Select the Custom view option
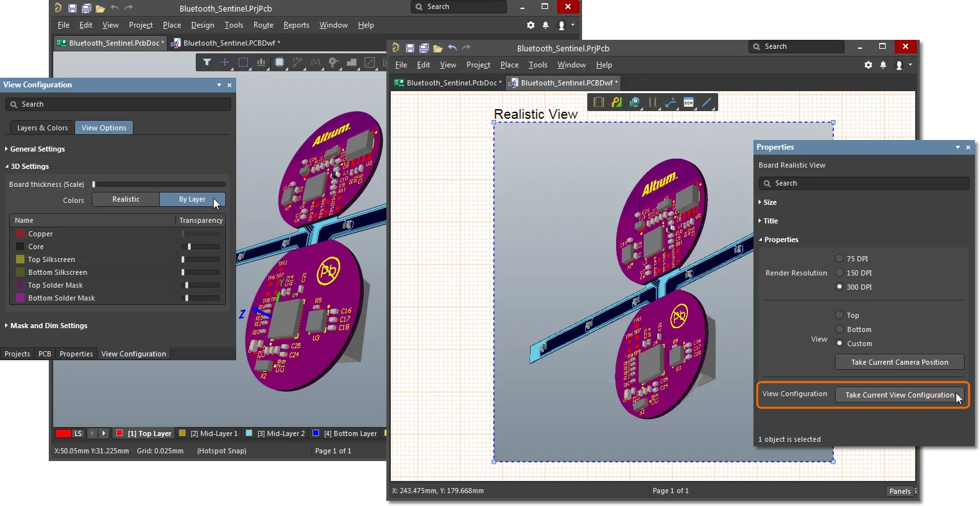 coord(839,343)
